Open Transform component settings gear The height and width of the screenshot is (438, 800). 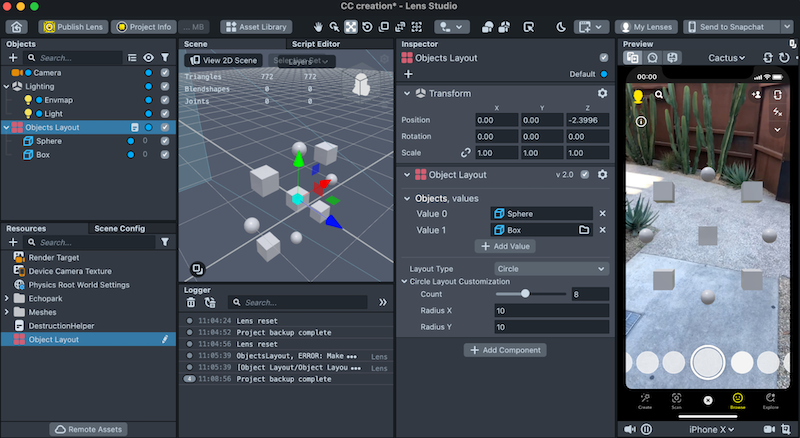602,93
